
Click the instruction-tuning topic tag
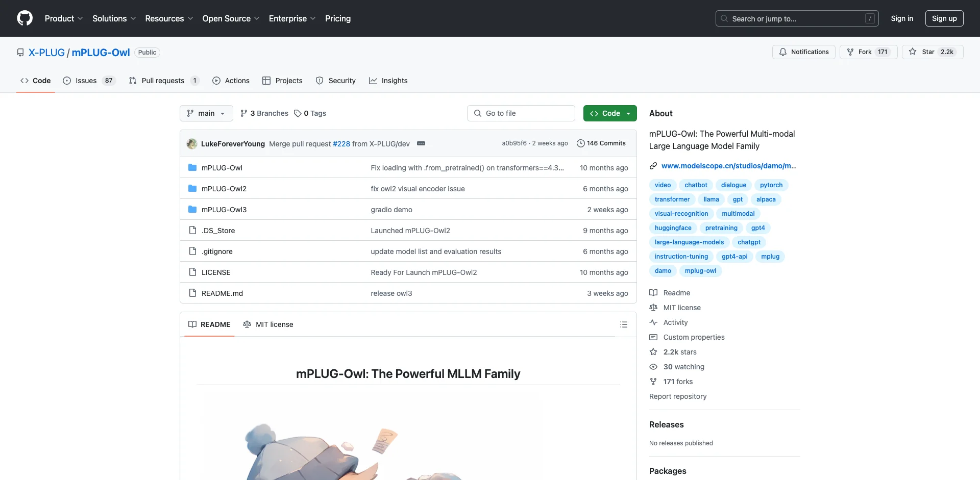point(681,257)
